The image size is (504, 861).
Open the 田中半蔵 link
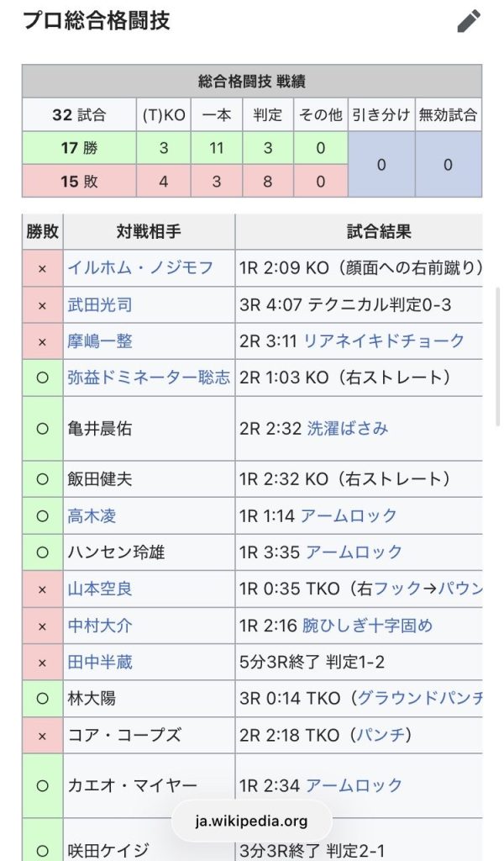coord(100,663)
